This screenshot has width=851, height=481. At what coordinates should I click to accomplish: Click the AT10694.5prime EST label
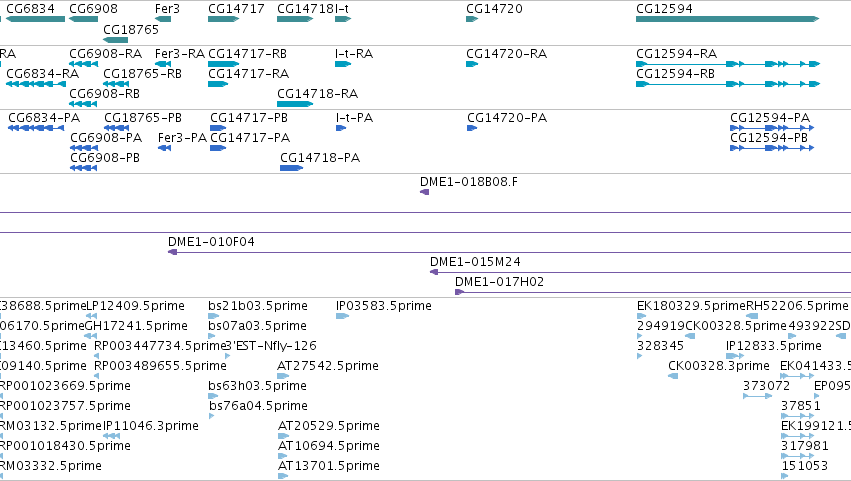[x=329, y=446]
